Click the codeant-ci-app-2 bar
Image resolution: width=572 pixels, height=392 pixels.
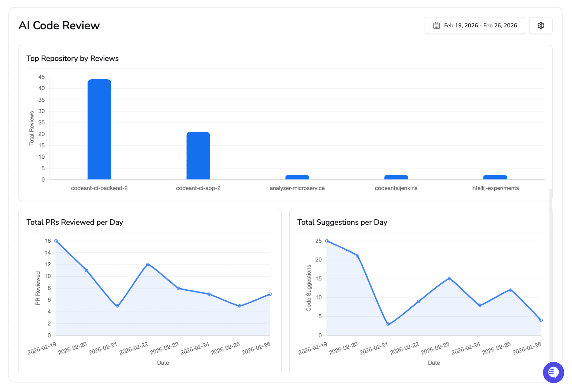tap(198, 156)
